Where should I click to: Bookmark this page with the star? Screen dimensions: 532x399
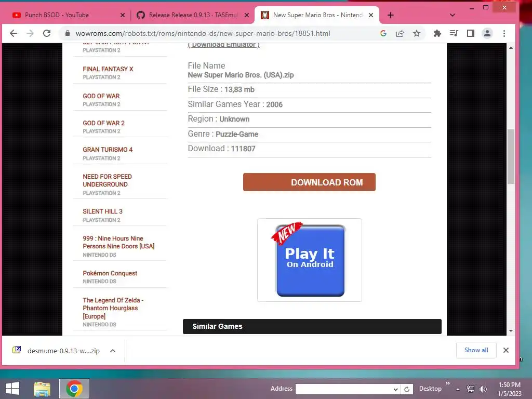tap(417, 33)
